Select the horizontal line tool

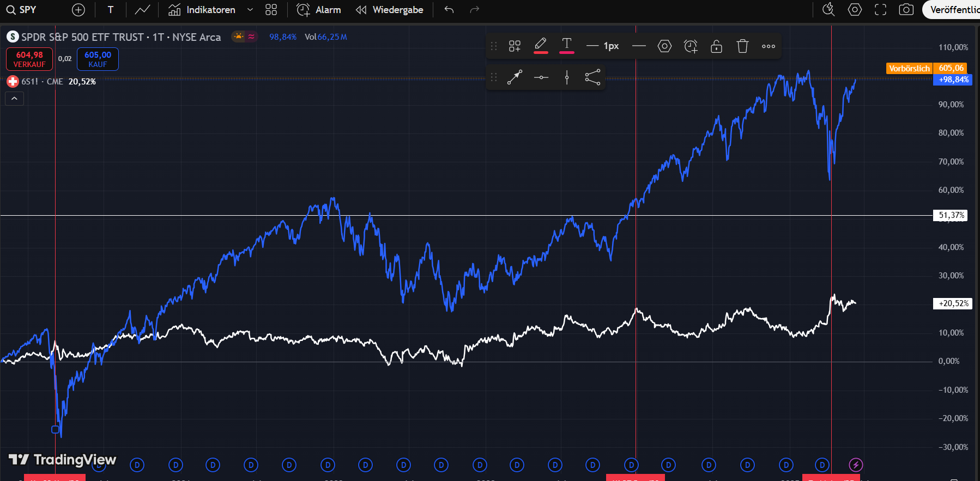[541, 77]
